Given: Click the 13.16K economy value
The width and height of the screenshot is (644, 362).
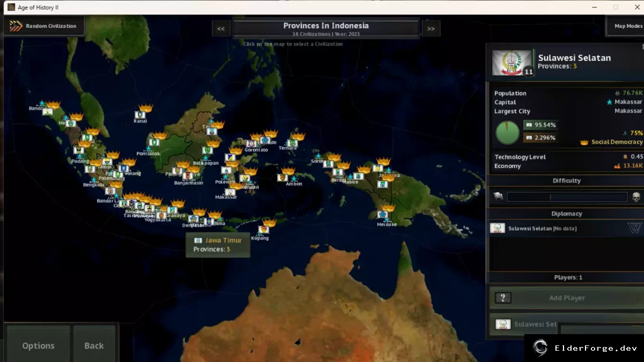Looking at the screenshot, I should click(633, 166).
